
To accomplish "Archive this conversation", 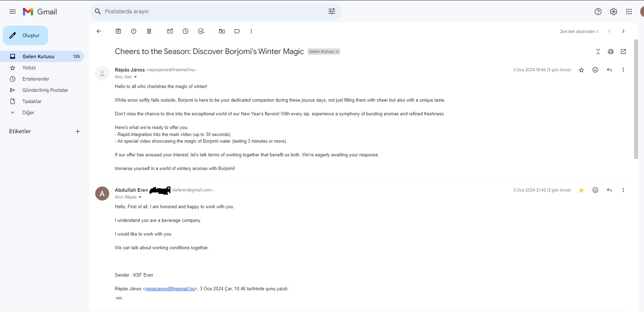I will (x=118, y=31).
